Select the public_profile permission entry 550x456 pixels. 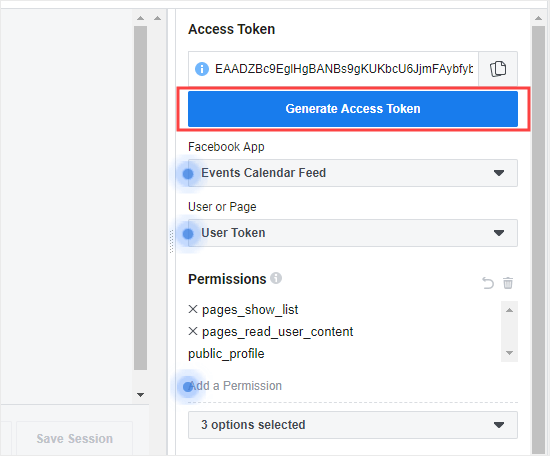[x=226, y=353]
